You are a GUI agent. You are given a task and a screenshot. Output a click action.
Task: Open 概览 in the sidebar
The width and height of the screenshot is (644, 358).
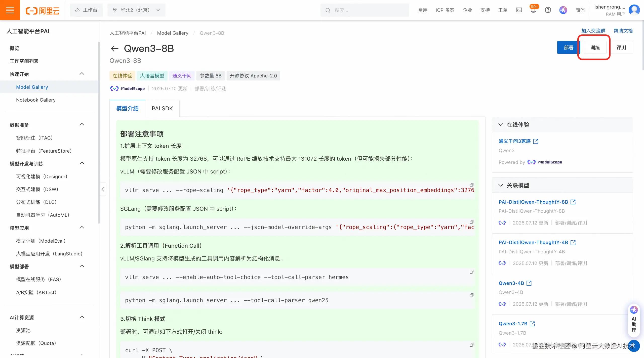(14, 48)
